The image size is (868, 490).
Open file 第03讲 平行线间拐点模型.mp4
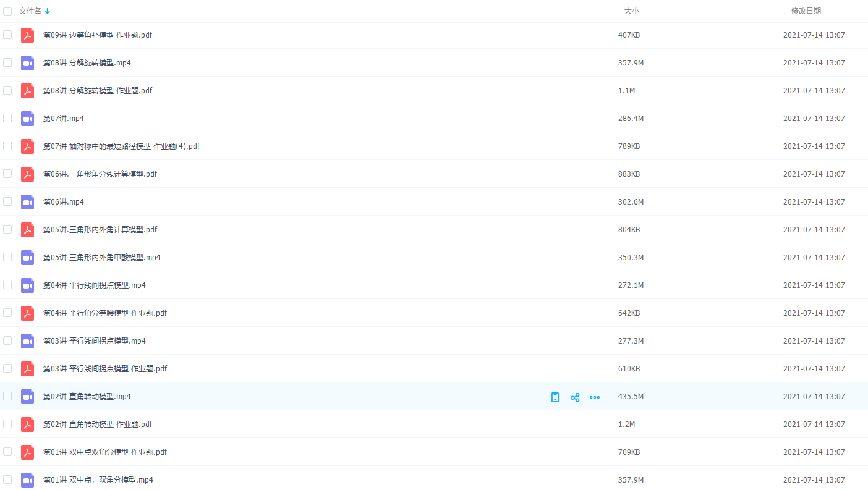94,341
